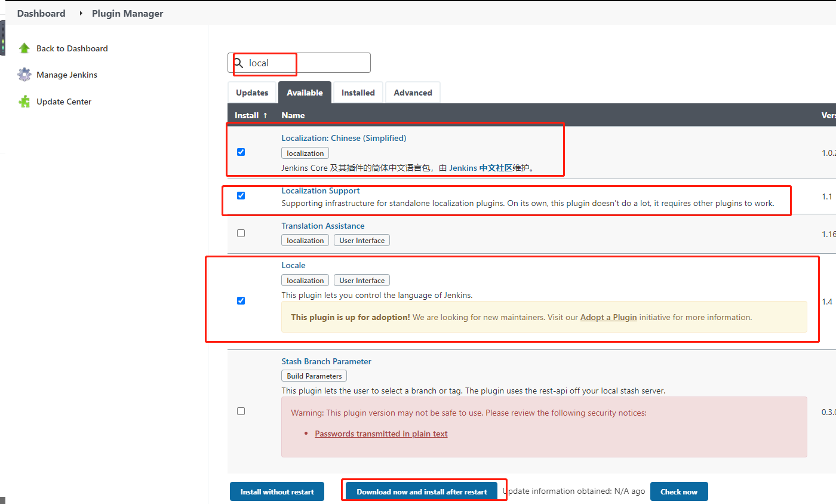Open the Manage Jenkins sidebar link

(67, 75)
